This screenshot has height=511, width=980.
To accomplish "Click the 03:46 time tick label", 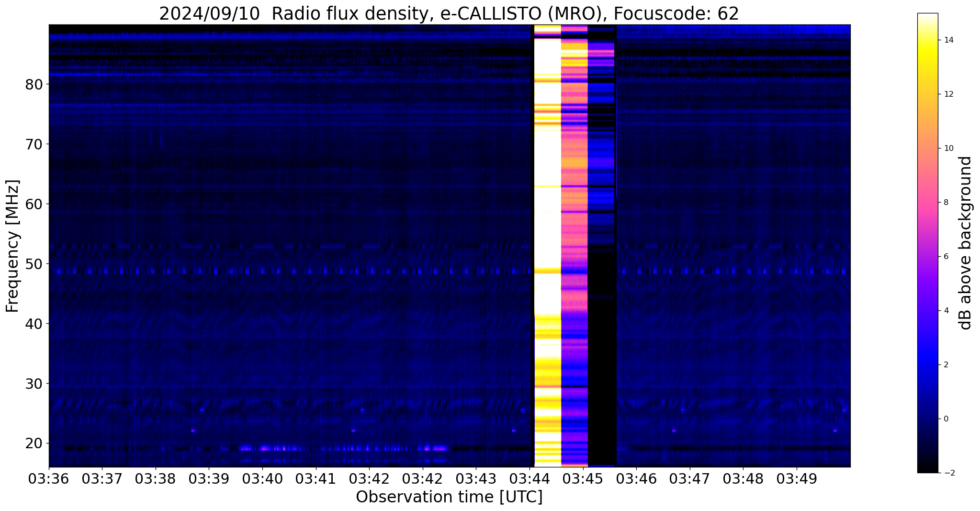I will pos(636,478).
